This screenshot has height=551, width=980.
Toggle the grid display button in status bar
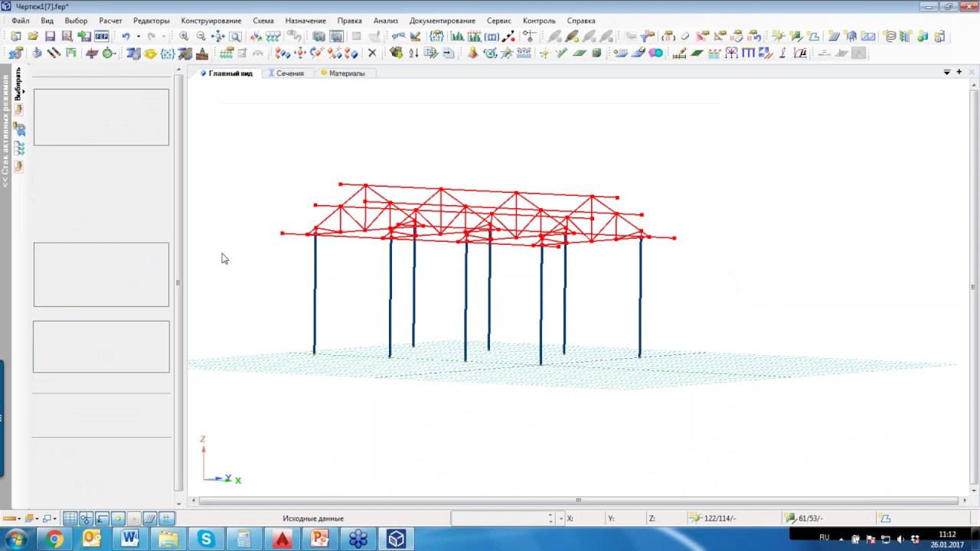[x=70, y=518]
